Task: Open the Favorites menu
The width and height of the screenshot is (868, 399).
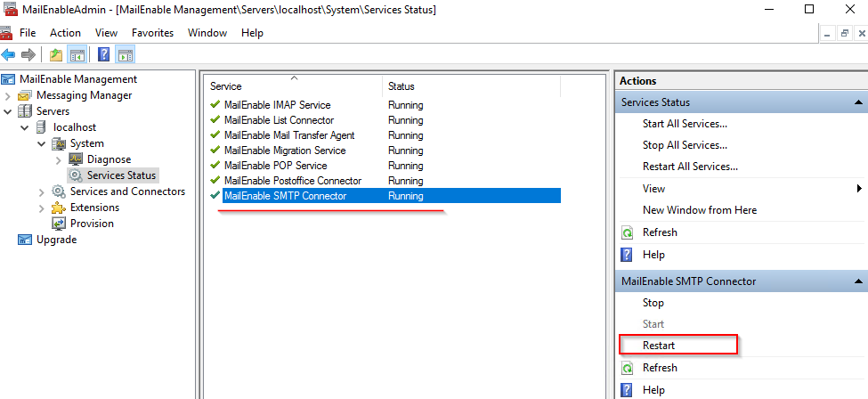Action: (152, 33)
